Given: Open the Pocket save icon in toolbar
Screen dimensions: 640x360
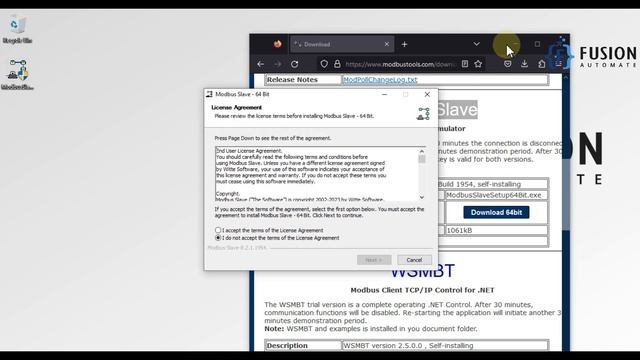Looking at the screenshot, I should [507, 64].
